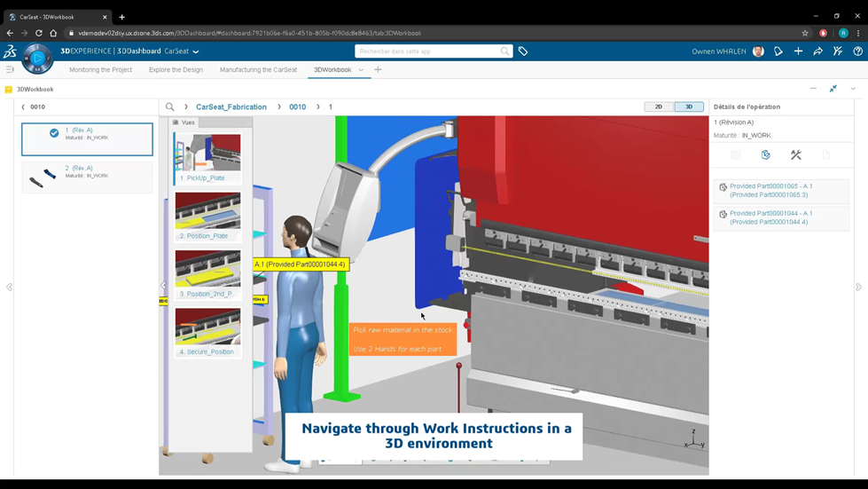This screenshot has width=868, height=489.
Task: Open the 3. Position_2nd_P... view thumbnail
Action: [207, 274]
